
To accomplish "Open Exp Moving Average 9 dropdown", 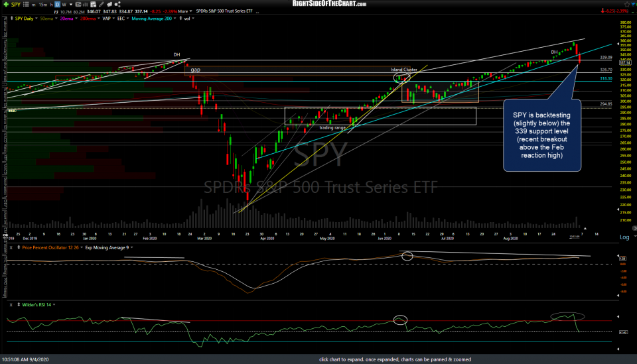I will point(131,247).
